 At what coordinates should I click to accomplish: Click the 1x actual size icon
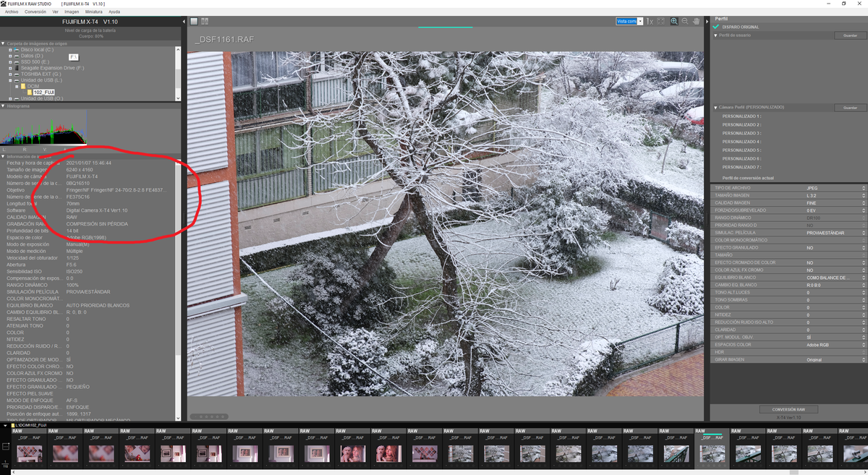pos(650,22)
